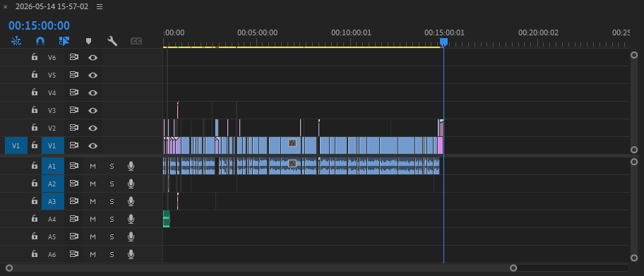Mute the A5 audio track
Screen dimensions: 644x276
coord(93,237)
